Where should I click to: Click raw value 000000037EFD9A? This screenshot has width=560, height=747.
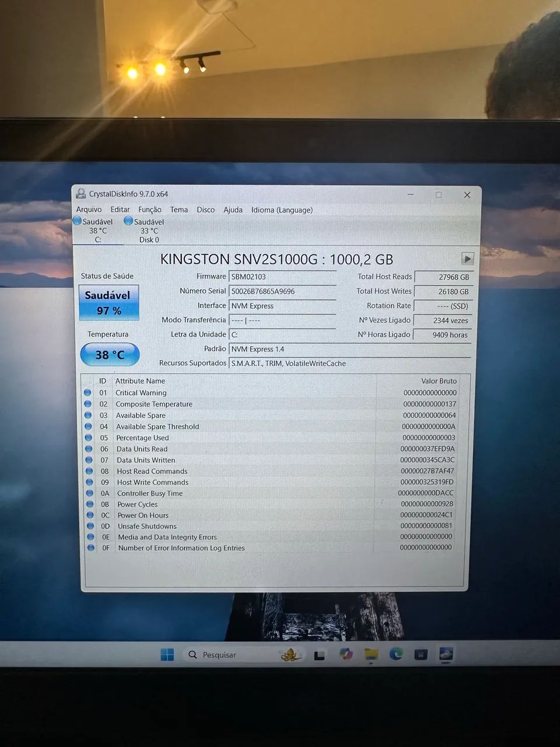coord(427,449)
